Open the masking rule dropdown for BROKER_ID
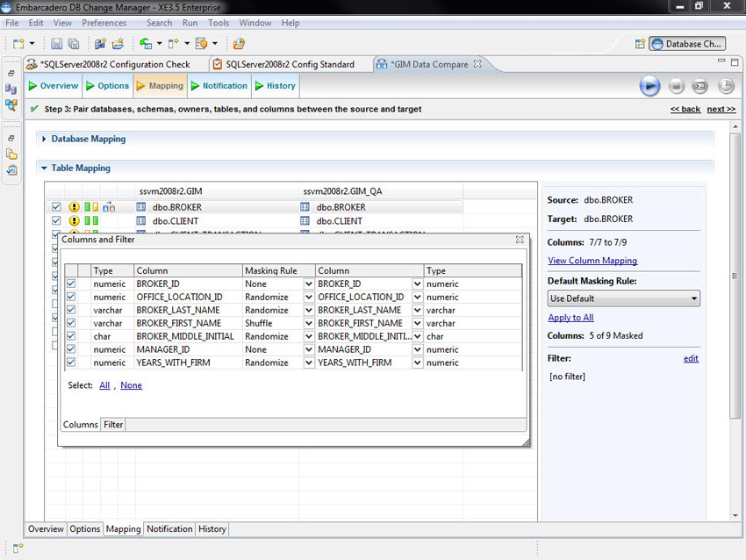This screenshot has width=746, height=560. click(x=309, y=284)
